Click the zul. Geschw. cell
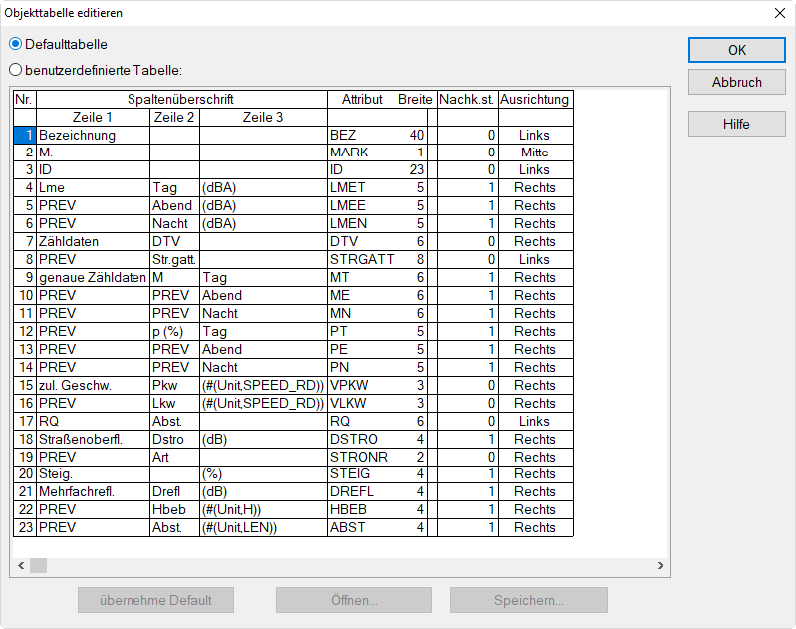796x629 pixels. (93, 385)
